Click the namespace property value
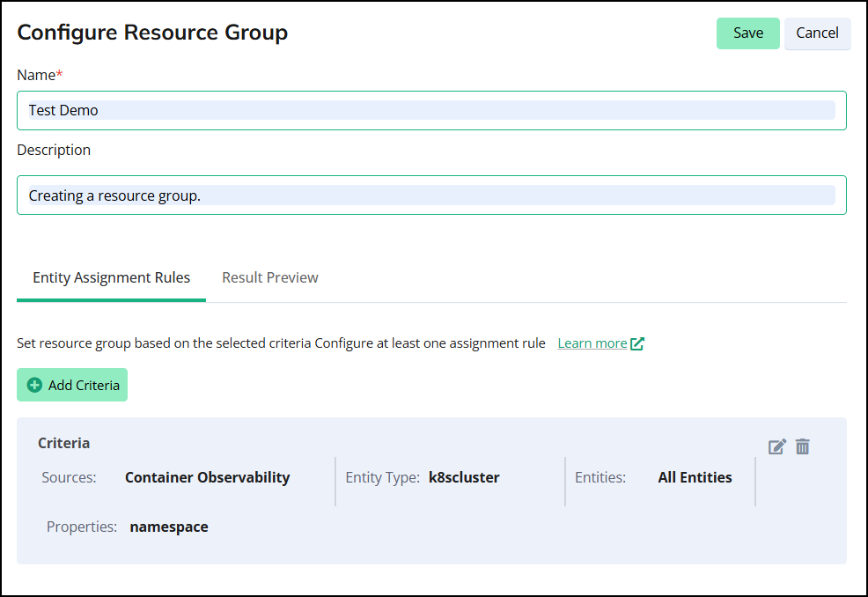Image resolution: width=868 pixels, height=597 pixels. (x=169, y=527)
